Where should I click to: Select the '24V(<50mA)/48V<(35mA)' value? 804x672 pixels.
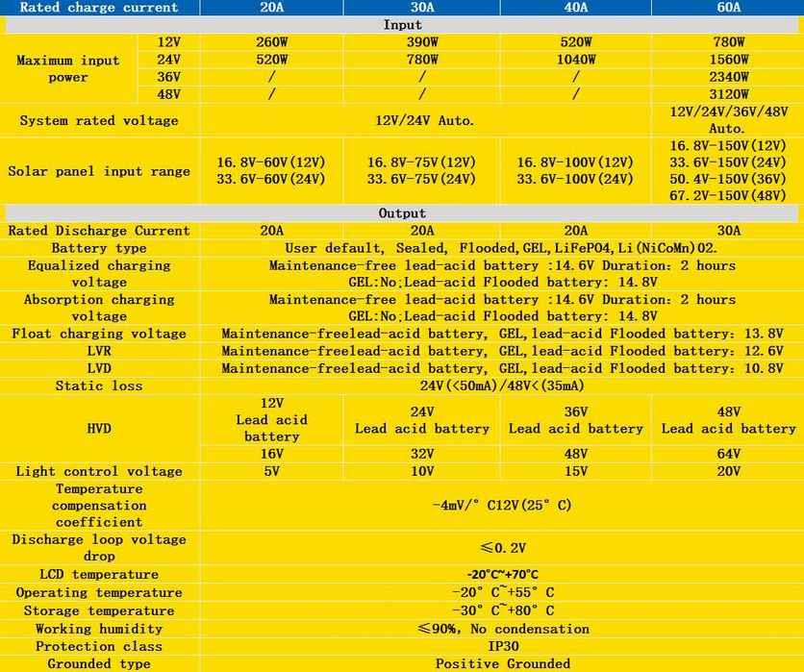502,386
